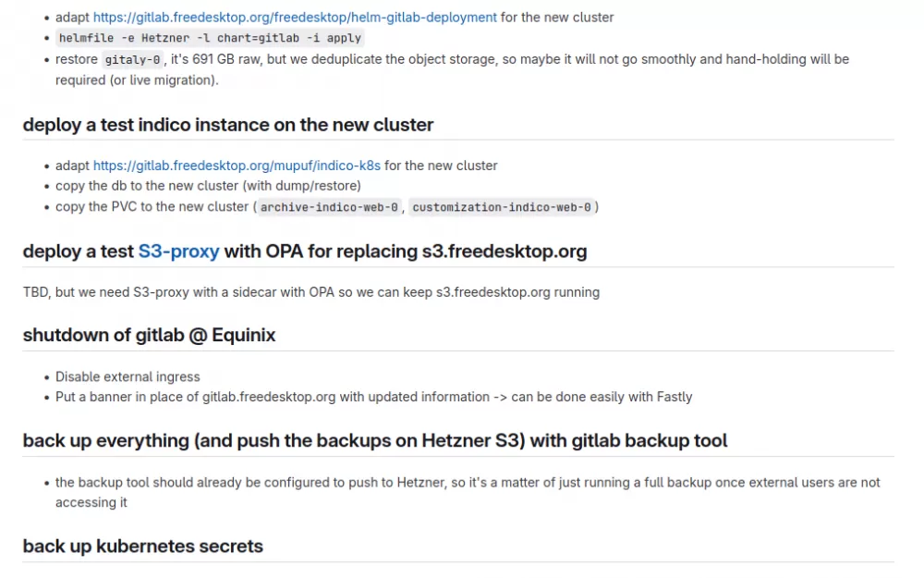The image size is (924, 578).
Task: Click 'with OPA for replacing s3.freedesktop.org' heading text
Action: point(406,252)
